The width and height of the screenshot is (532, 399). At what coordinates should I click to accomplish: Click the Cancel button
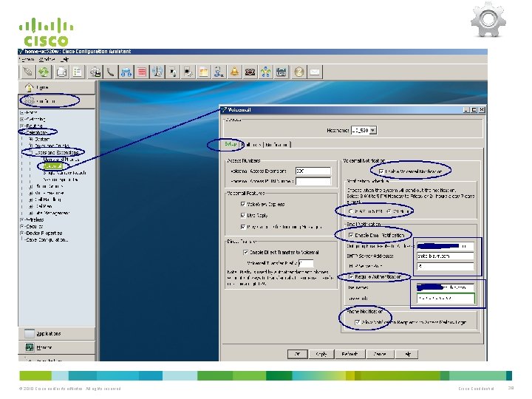pos(380,354)
